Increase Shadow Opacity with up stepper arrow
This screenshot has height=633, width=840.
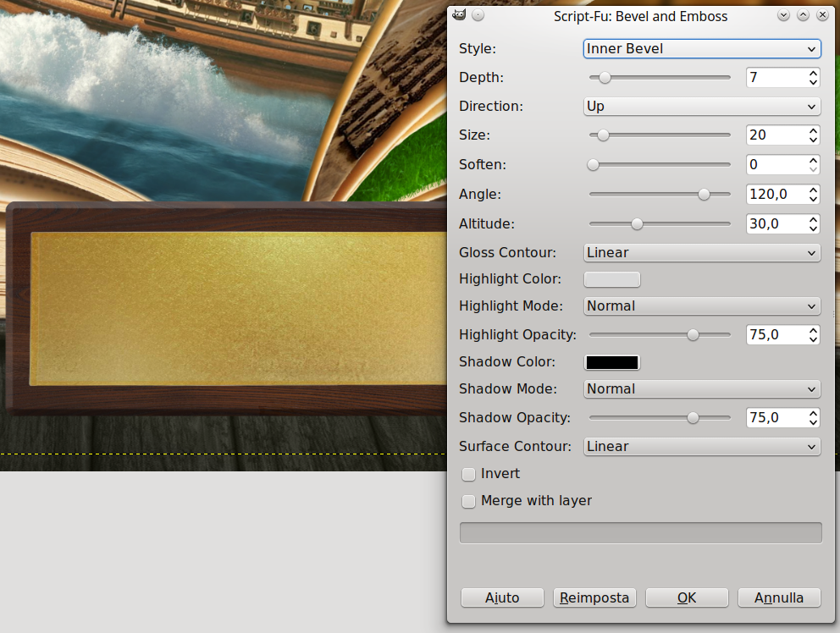tap(813, 412)
